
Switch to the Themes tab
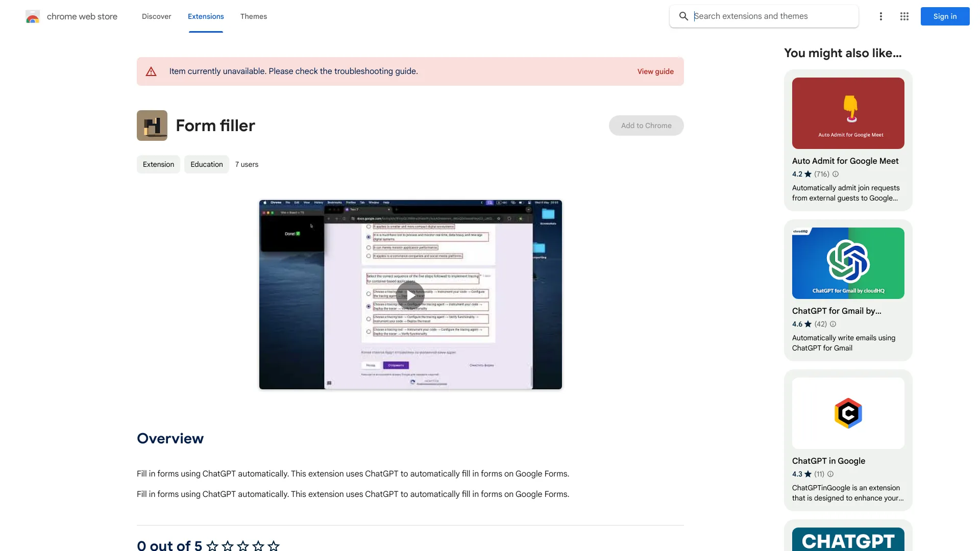click(254, 16)
